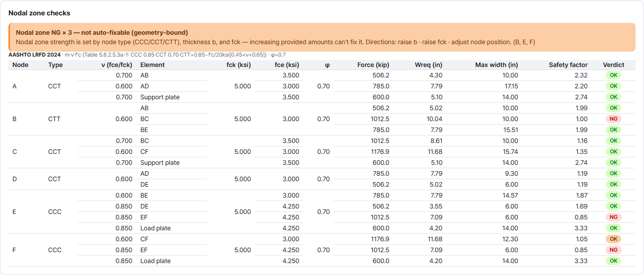This screenshot has width=644, height=275.
Task: Click the Nodal zone checks section title
Action: click(39, 13)
